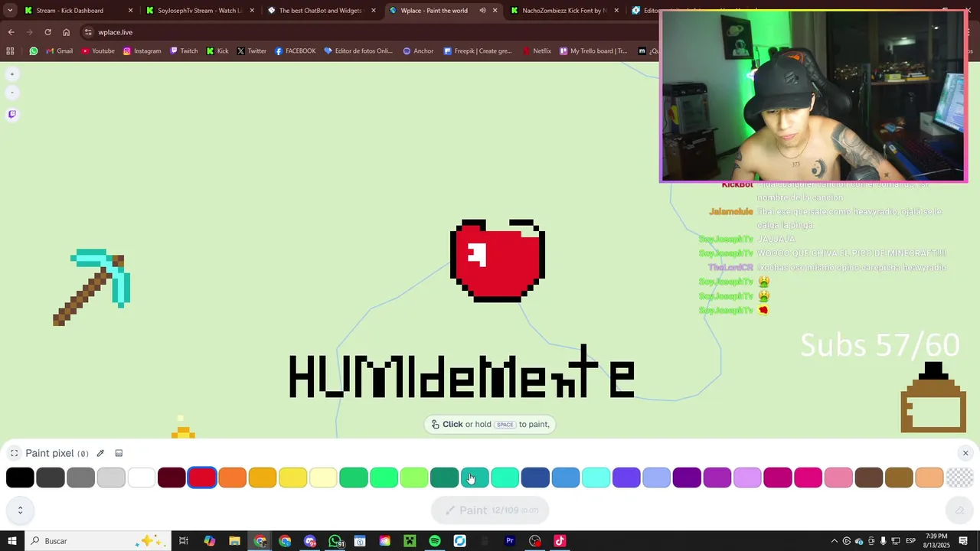Zoom in on the map with plus icon
This screenshot has height=551, width=980.
click(11, 74)
